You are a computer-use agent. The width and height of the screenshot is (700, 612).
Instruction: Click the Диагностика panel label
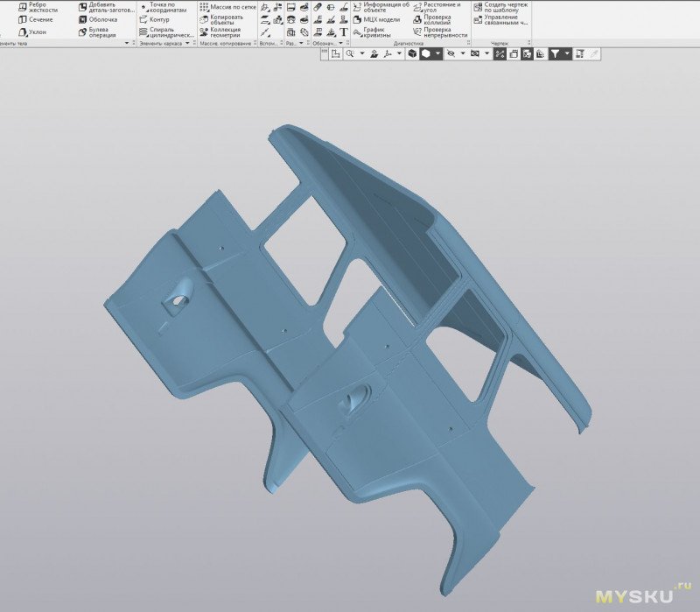(x=408, y=43)
